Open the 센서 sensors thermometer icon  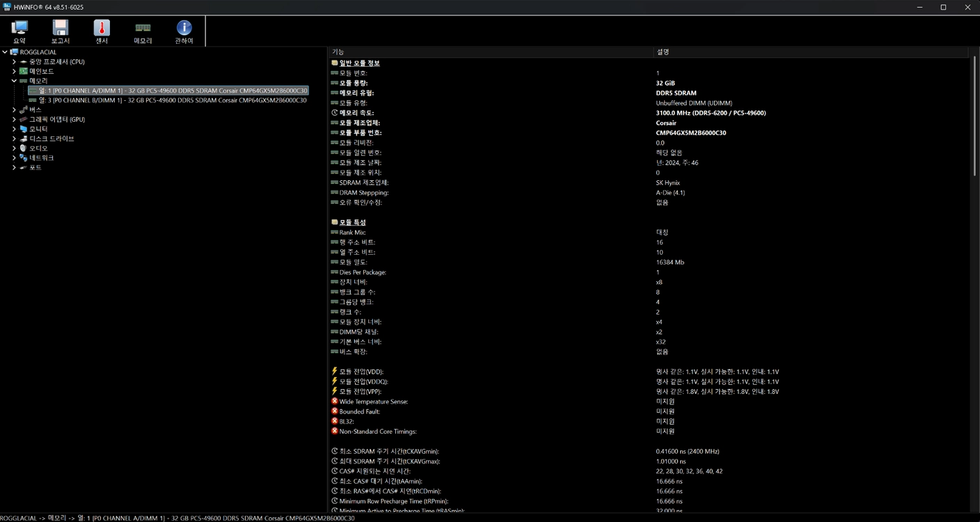click(102, 28)
